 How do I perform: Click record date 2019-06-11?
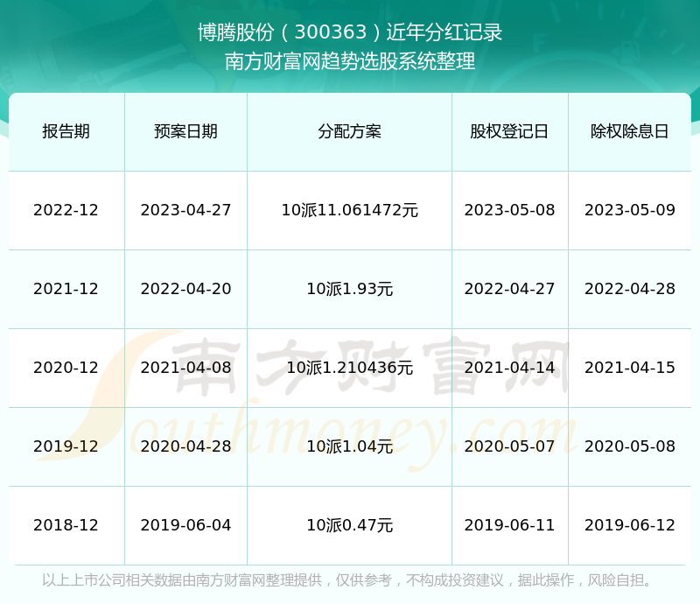[x=509, y=525]
